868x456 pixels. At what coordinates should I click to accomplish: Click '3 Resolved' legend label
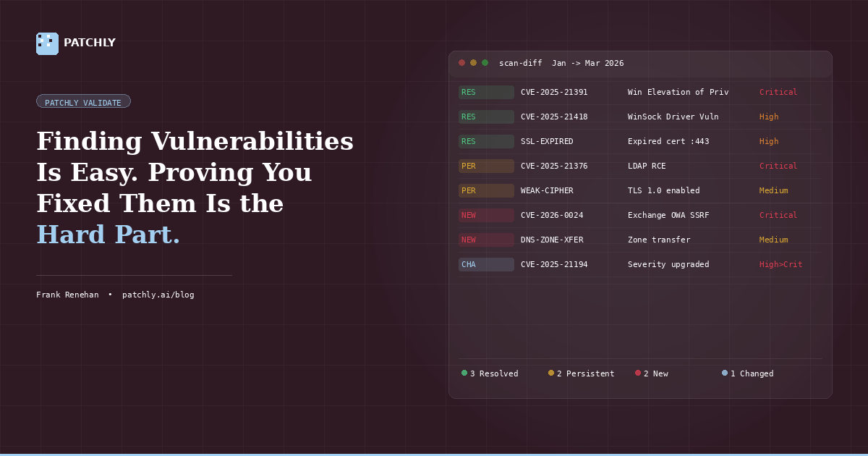pos(494,373)
